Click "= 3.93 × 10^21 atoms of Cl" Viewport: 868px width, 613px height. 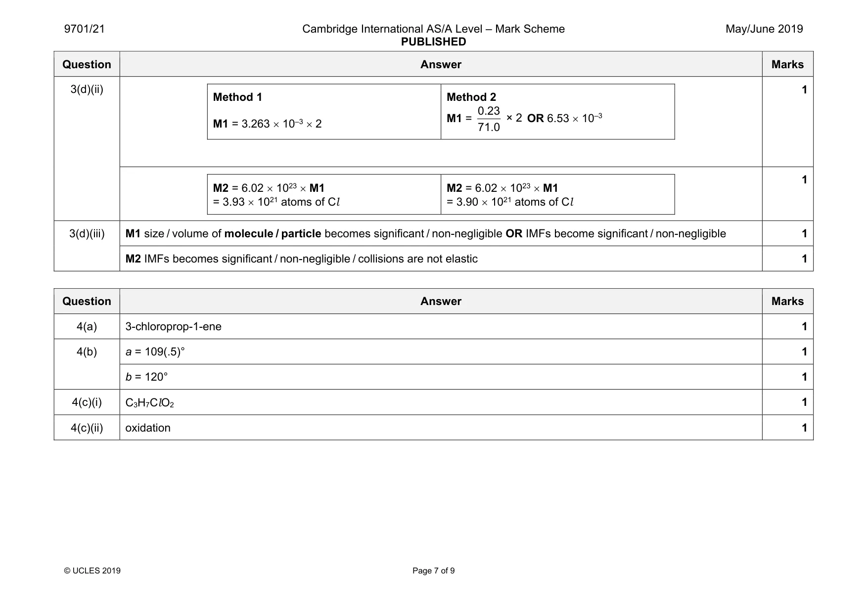click(x=276, y=202)
